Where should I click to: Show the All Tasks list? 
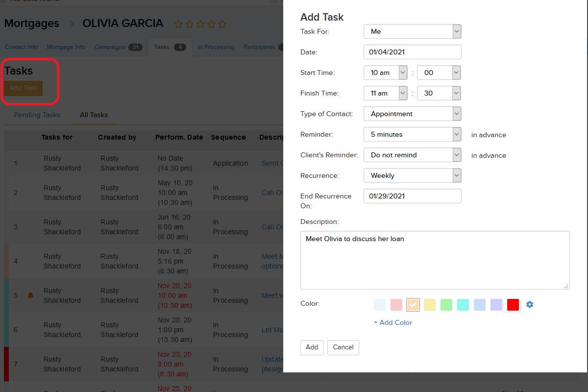[x=94, y=115]
